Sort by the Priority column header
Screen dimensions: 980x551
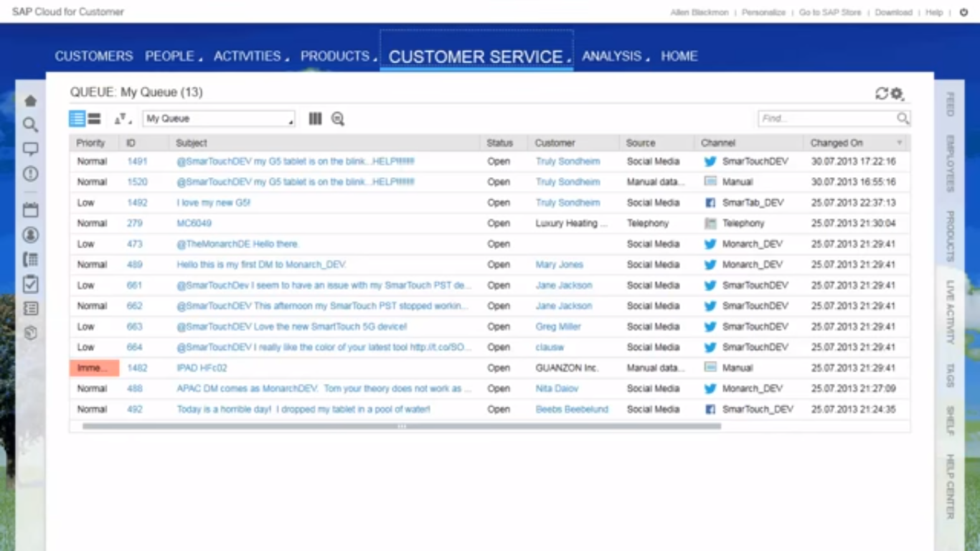91,143
